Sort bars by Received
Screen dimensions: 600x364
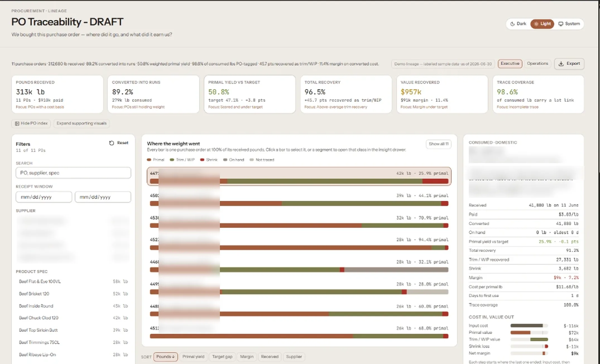(x=270, y=357)
